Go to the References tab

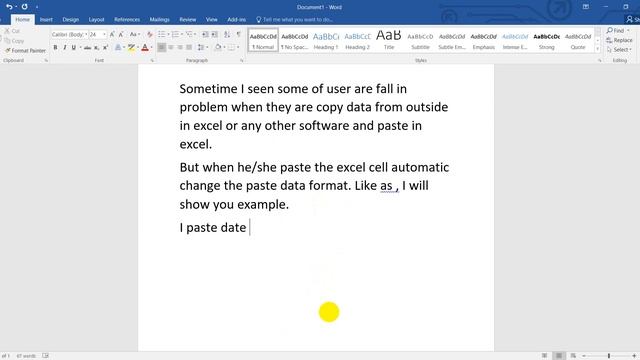[x=127, y=20]
